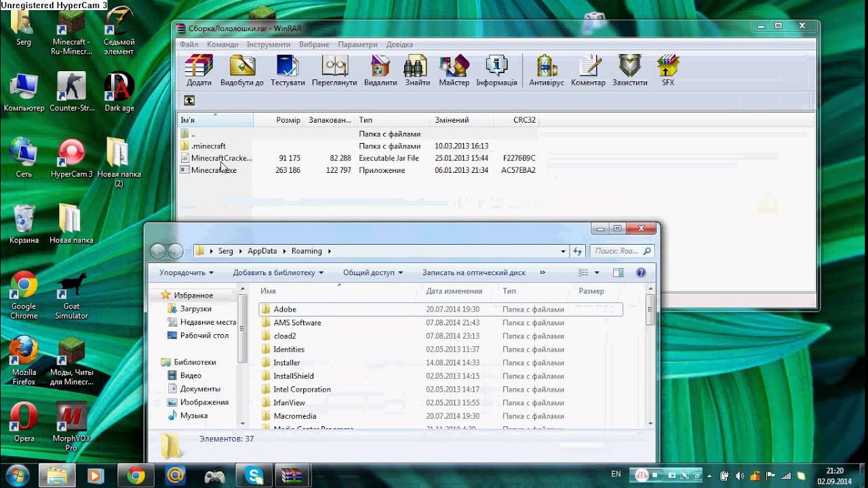Viewport: 868px width, 488px height.
Task: Click the Додати (Add) toolbar icon in WinRAR
Action: coord(199,71)
